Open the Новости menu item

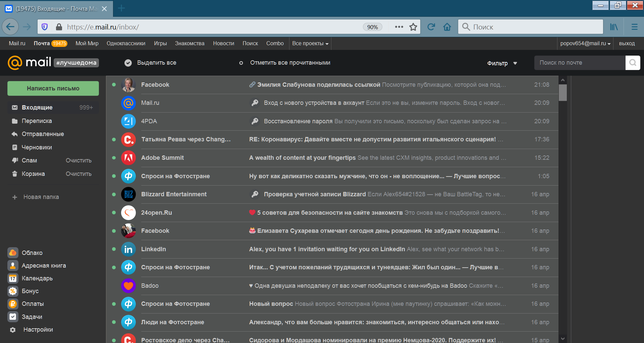coord(223,43)
